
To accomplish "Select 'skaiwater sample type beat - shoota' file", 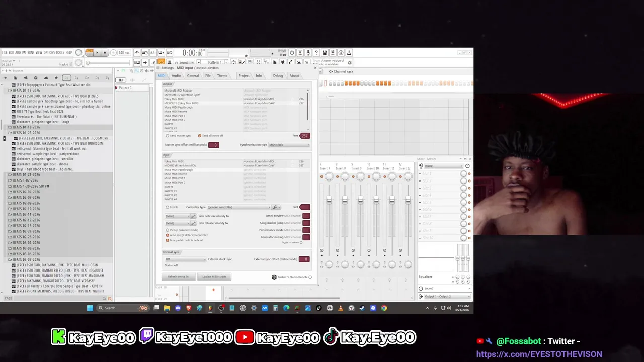I will click(42, 164).
